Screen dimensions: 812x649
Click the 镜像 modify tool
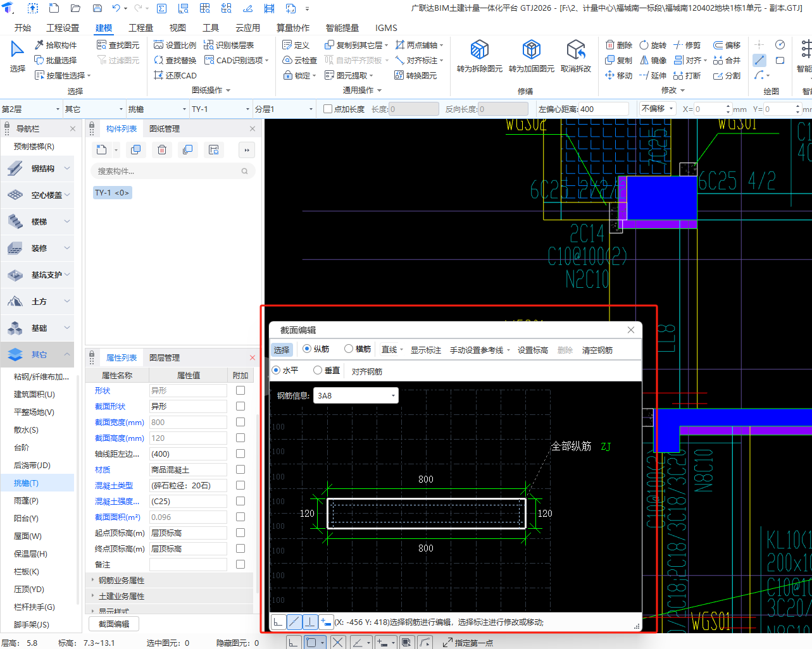[653, 60]
